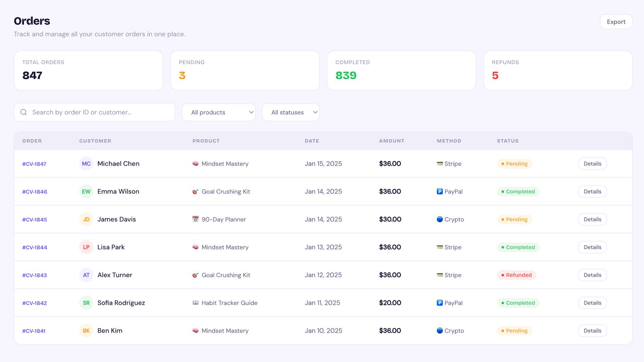Open Details for order #CV-1844

[592, 247]
